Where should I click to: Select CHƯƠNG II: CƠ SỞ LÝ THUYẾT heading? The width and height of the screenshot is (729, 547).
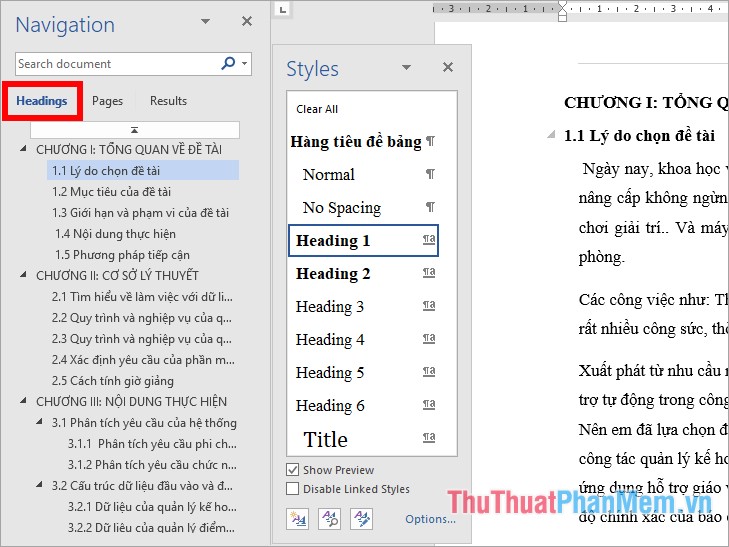117,276
